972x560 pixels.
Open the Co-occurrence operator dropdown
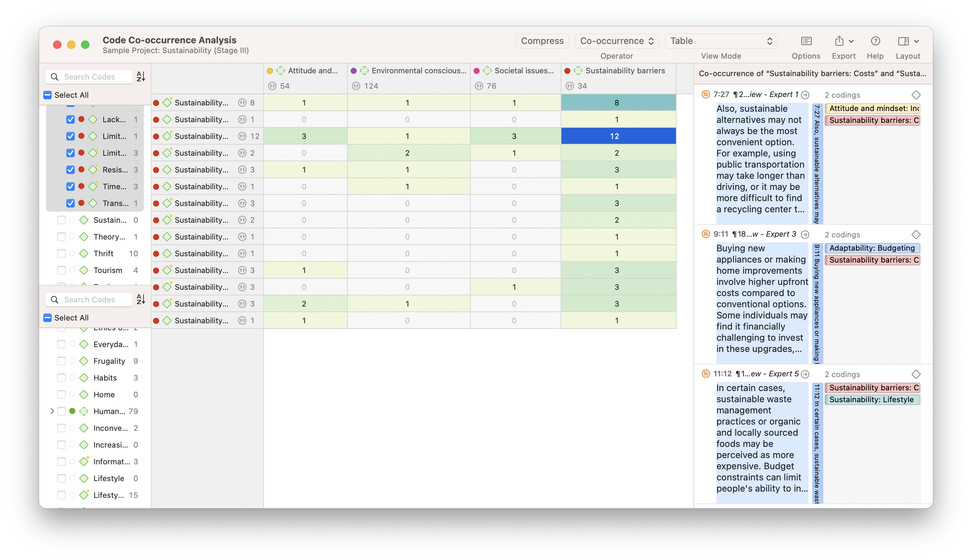pos(616,41)
